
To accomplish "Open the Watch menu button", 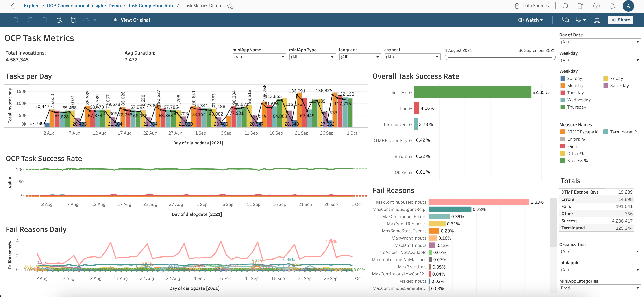I will point(530,20).
